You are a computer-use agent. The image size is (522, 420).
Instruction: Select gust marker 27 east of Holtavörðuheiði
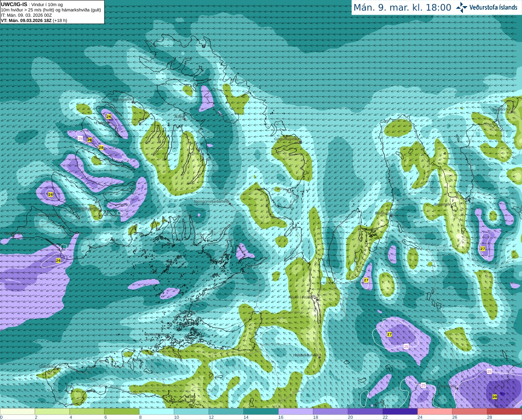click(389, 334)
